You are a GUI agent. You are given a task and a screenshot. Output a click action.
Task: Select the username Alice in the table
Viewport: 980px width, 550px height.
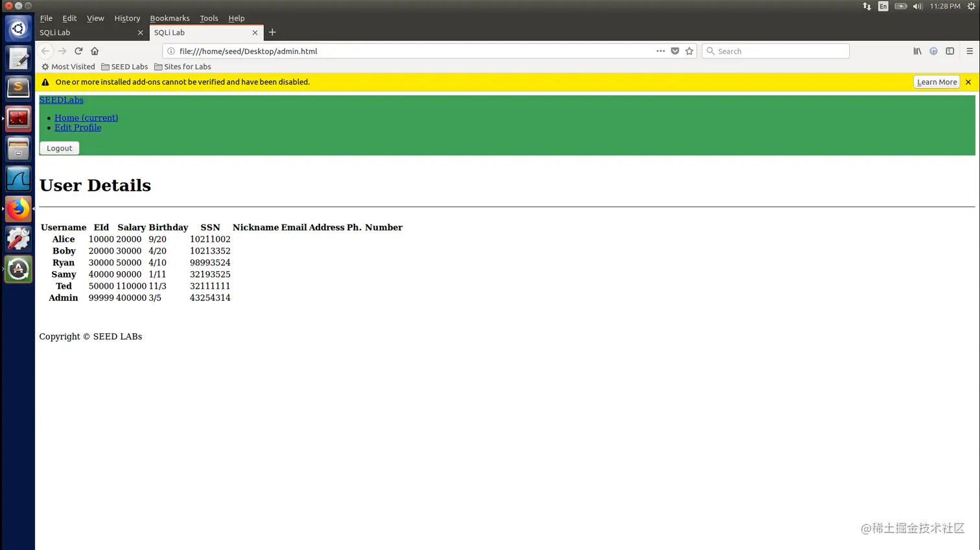tap(64, 239)
